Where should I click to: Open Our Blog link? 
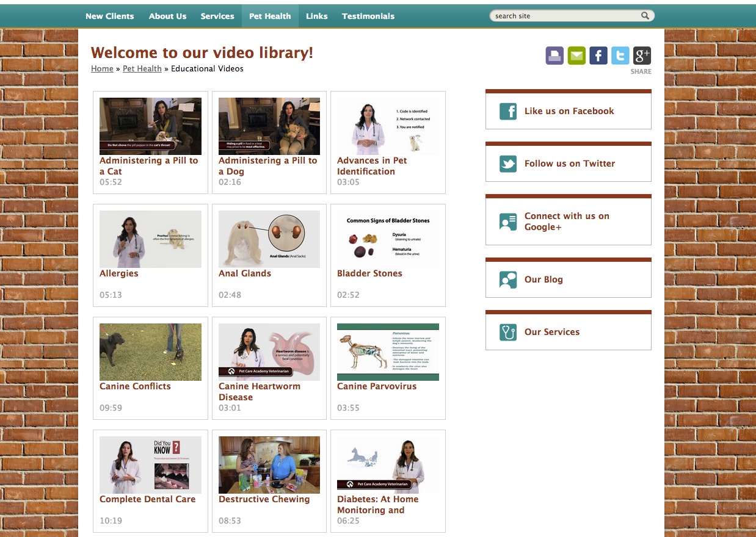pyautogui.click(x=543, y=279)
